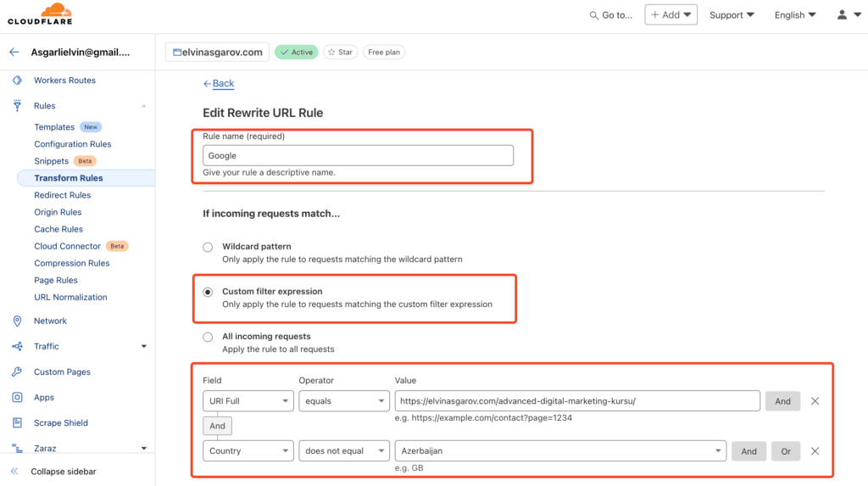868x486 pixels.
Task: Click the account email Asgarlielvin@gmail...
Action: [81, 52]
